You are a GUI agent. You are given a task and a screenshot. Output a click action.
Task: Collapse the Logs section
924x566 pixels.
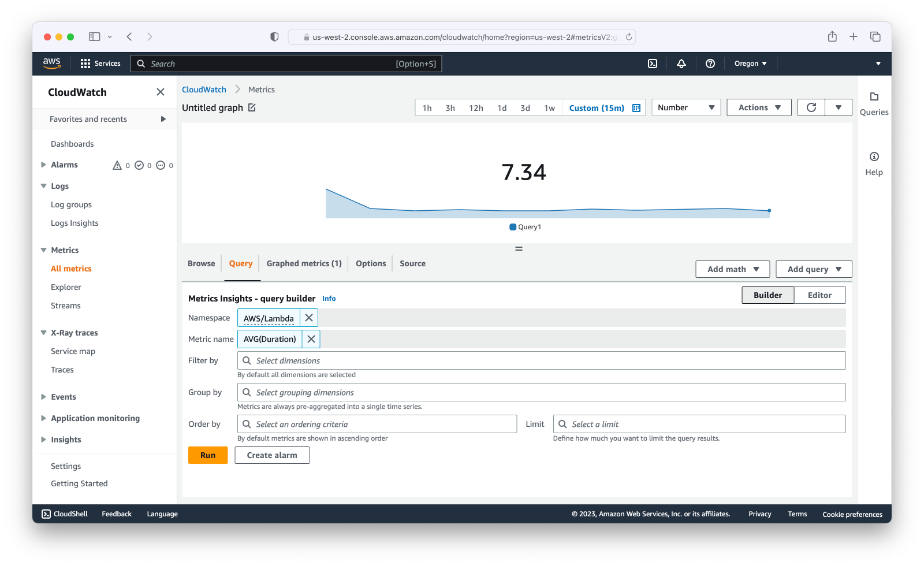43,186
